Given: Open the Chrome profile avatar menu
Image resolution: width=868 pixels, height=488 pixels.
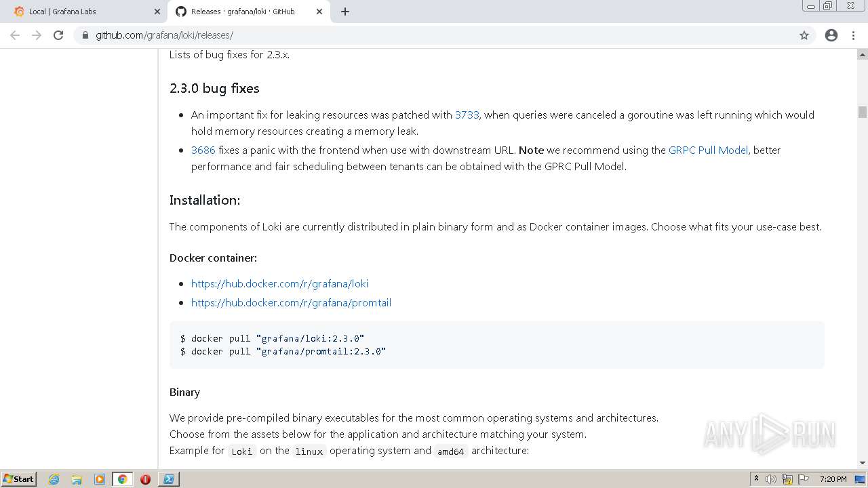Looking at the screenshot, I should [831, 35].
